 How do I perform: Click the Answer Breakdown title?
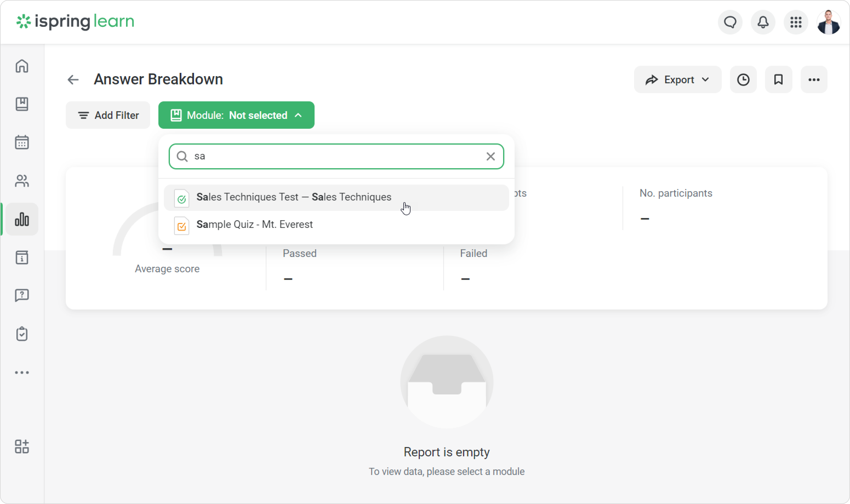click(158, 79)
